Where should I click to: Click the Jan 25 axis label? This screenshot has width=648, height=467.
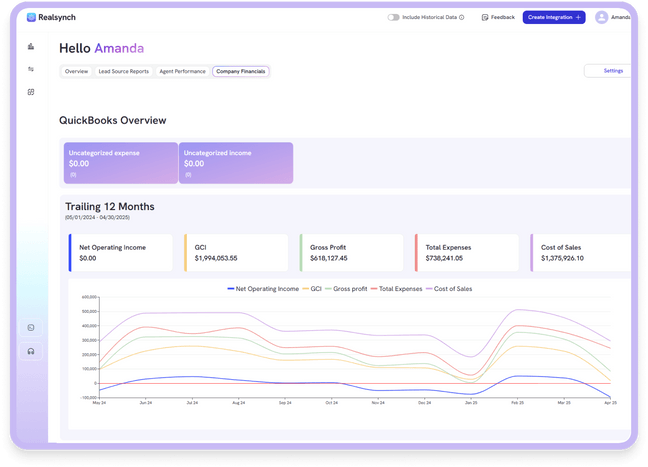pos(471,403)
